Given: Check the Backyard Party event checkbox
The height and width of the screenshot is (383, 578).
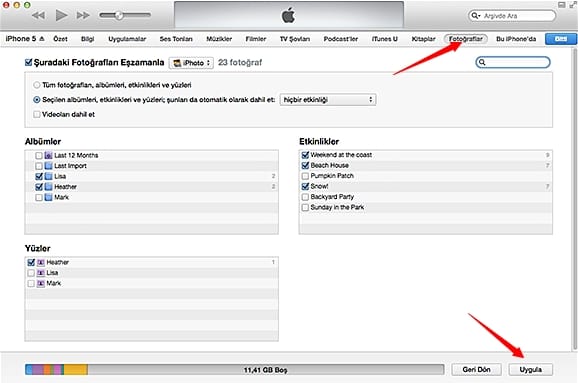Looking at the screenshot, I should point(305,197).
